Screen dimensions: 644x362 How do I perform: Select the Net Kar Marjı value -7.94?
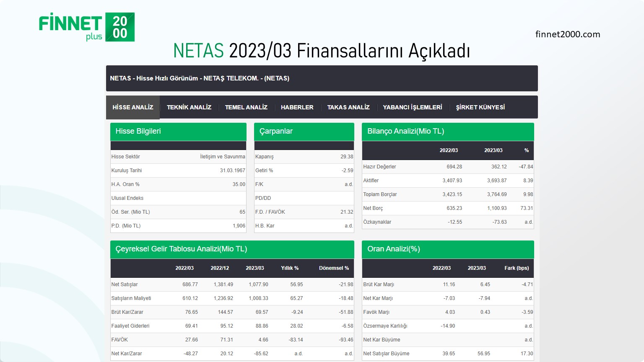pyautogui.click(x=484, y=298)
